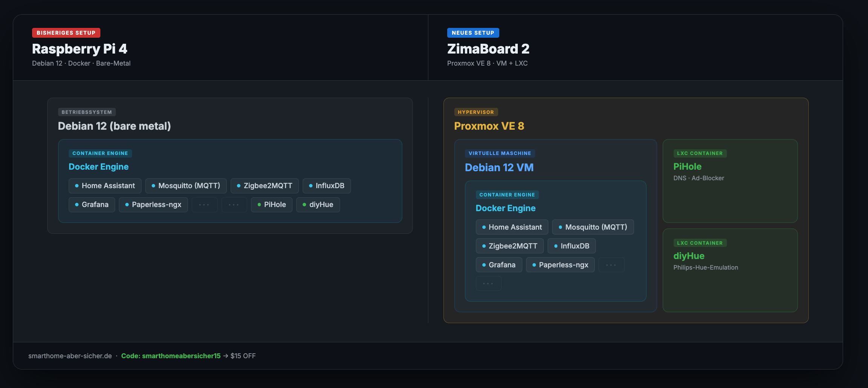
Task: Click the red BISHERIGES SETUP badge
Action: [66, 33]
